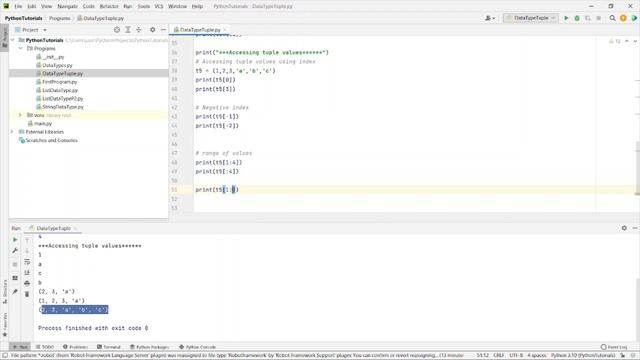
Task: Open the JetBrains Toolbox icon at toolbar end
Action: coord(634,18)
